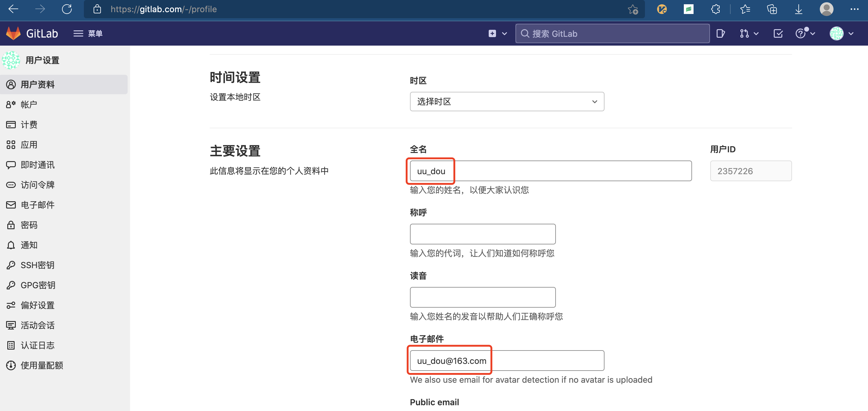Click the avatar detection hint text
The image size is (868, 411).
click(531, 380)
